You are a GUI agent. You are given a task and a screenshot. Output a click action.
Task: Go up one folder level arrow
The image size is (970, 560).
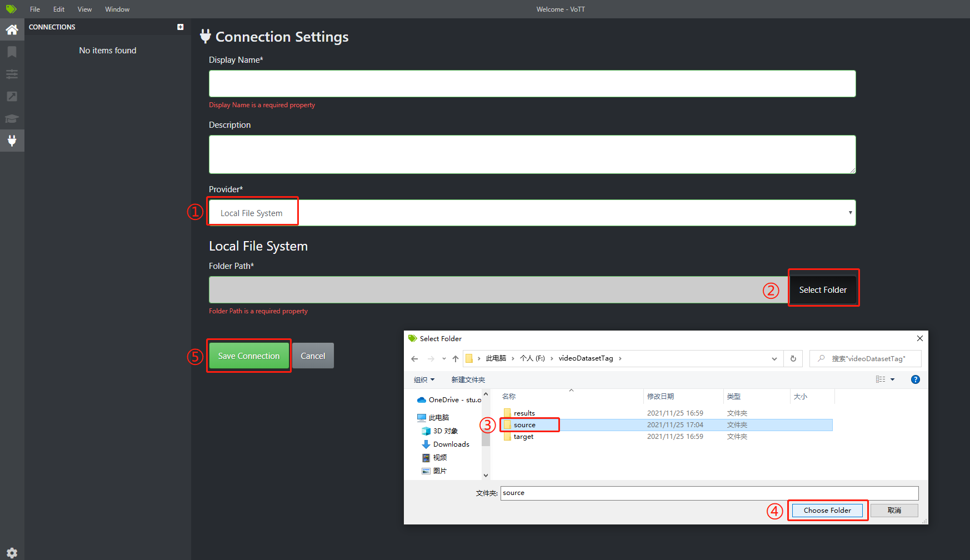(x=456, y=359)
